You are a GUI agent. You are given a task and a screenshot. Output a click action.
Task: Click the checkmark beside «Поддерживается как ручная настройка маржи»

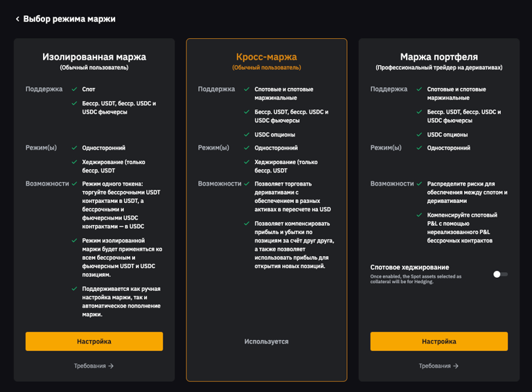pyautogui.click(x=75, y=289)
